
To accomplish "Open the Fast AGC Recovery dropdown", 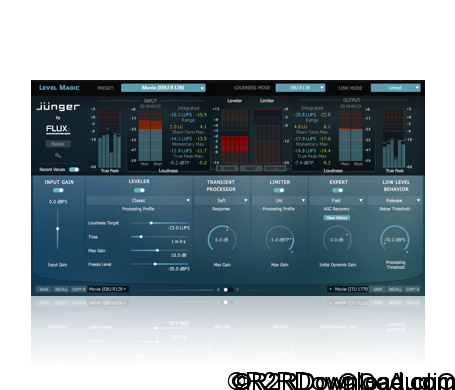I will point(337,200).
